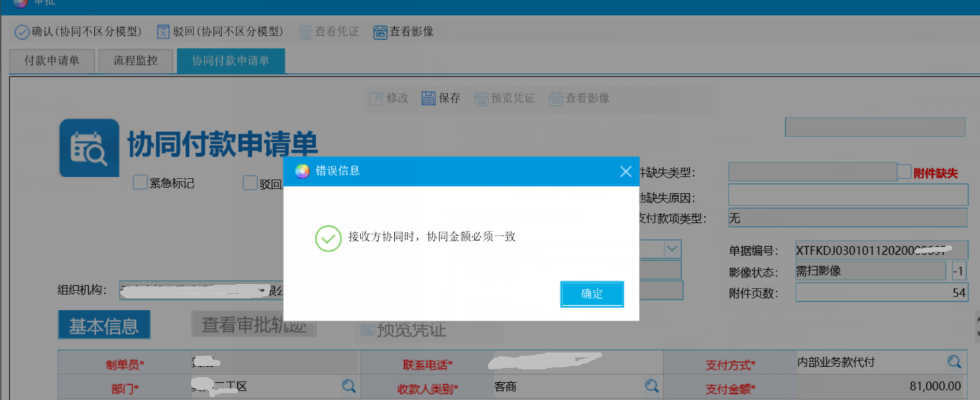Viewport: 980px width, 400px height.
Task: Switch to 付款申请单 tab
Action: click(52, 61)
